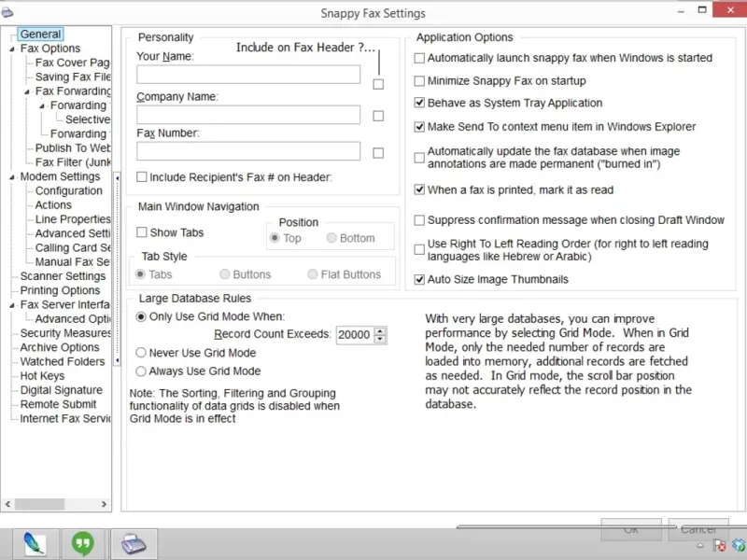747x560 pixels.
Task: Open Saving Fax Files settings
Action: (x=73, y=77)
